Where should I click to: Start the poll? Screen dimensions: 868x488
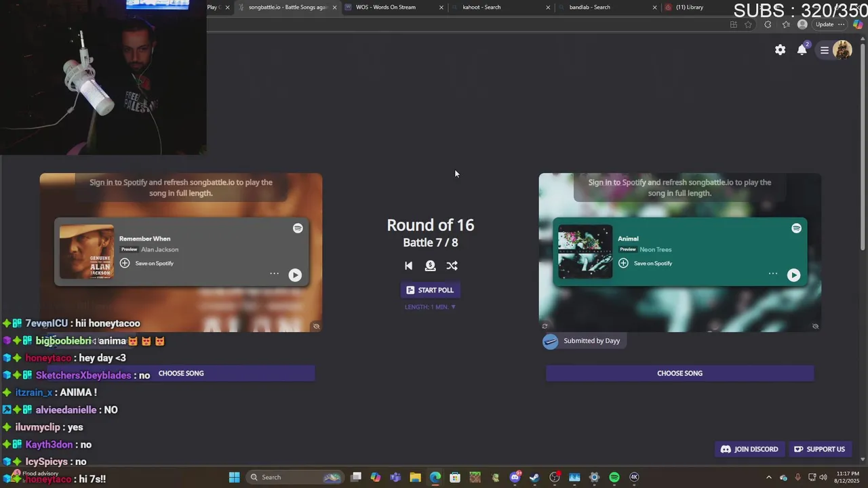coord(430,290)
